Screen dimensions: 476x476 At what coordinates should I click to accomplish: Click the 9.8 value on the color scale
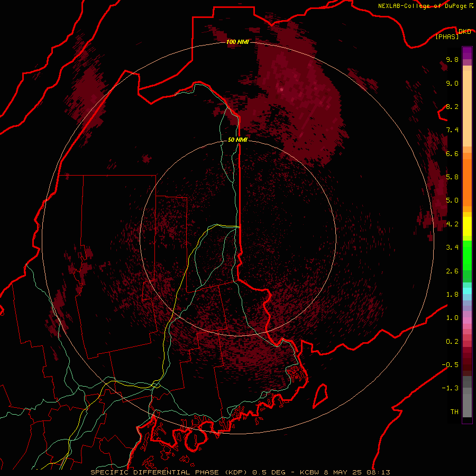[x=452, y=59]
